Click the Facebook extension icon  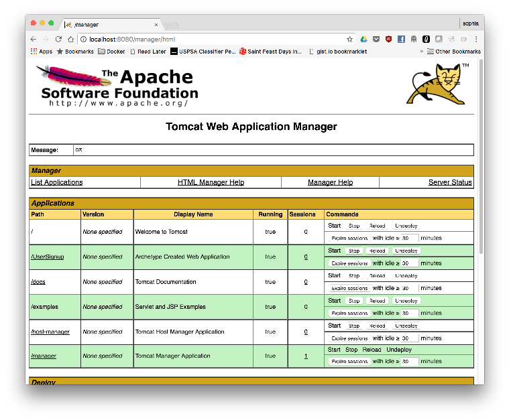click(401, 40)
